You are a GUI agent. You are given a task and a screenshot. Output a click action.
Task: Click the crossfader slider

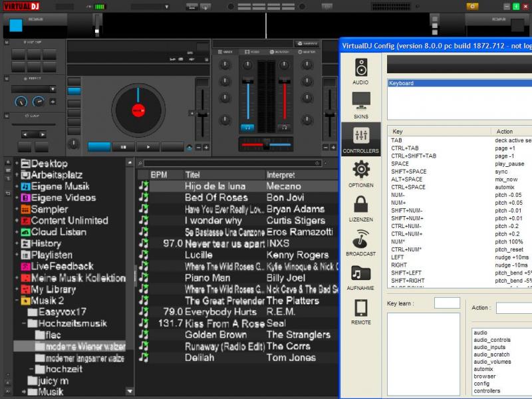pos(265,144)
